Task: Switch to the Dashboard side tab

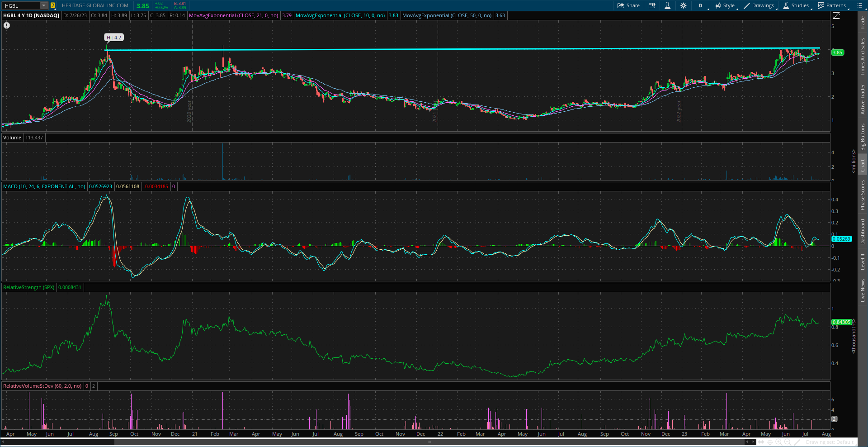Action: pyautogui.click(x=863, y=232)
